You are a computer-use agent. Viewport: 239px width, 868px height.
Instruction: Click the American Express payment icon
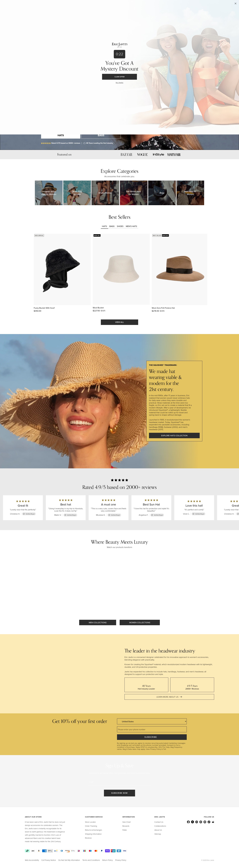click(x=44, y=851)
